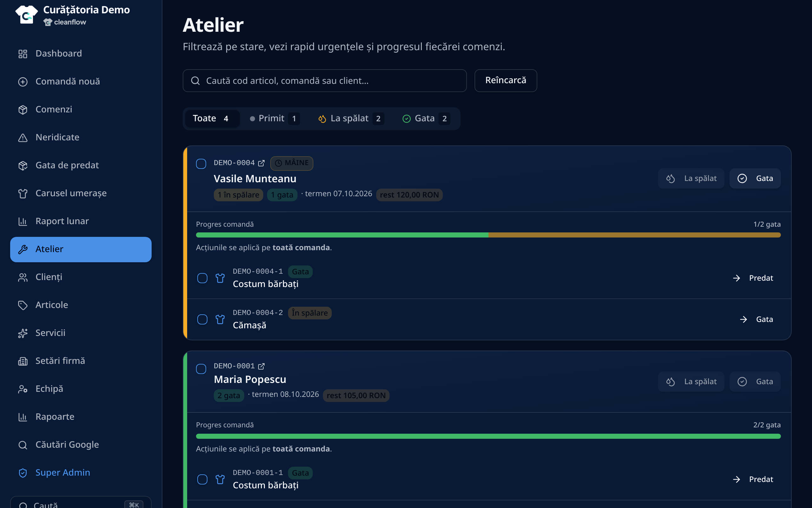Viewport: 812px width, 508px height.
Task: Filter orders by Primit status
Action: (274, 119)
